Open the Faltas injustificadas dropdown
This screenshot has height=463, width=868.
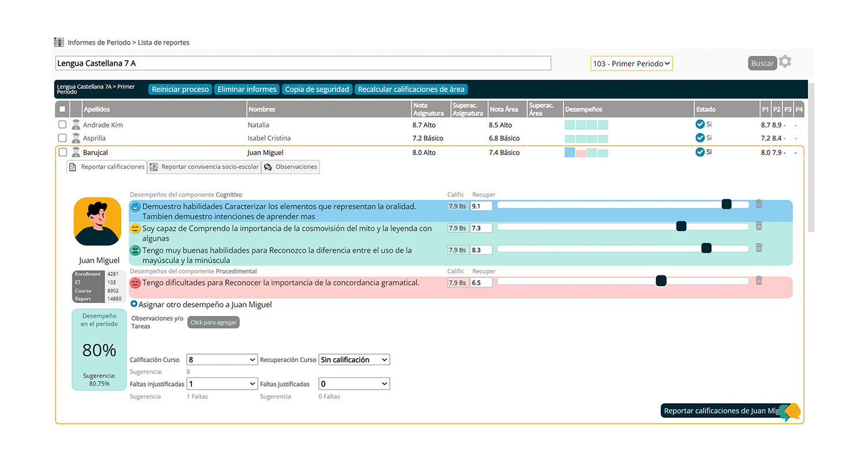coord(222,384)
